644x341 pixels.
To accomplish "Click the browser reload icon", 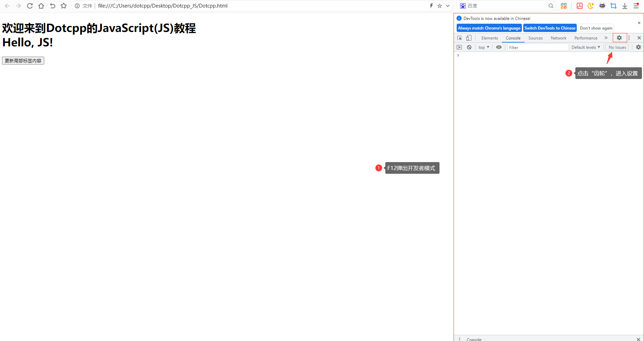I will click(30, 6).
